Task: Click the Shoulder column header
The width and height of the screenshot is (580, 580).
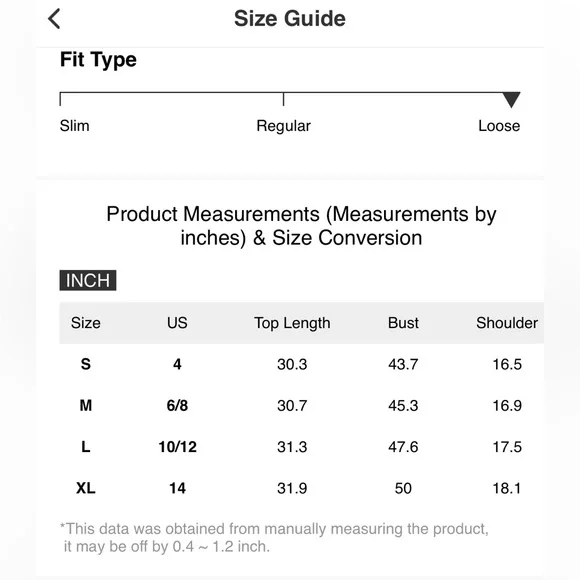Action: click(x=507, y=323)
